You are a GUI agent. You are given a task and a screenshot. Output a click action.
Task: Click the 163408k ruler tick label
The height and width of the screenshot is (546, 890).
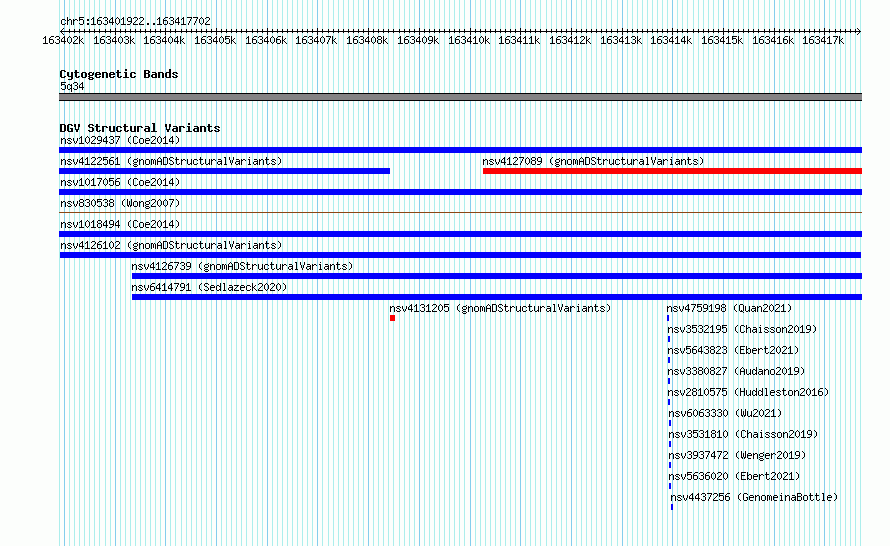pos(367,40)
